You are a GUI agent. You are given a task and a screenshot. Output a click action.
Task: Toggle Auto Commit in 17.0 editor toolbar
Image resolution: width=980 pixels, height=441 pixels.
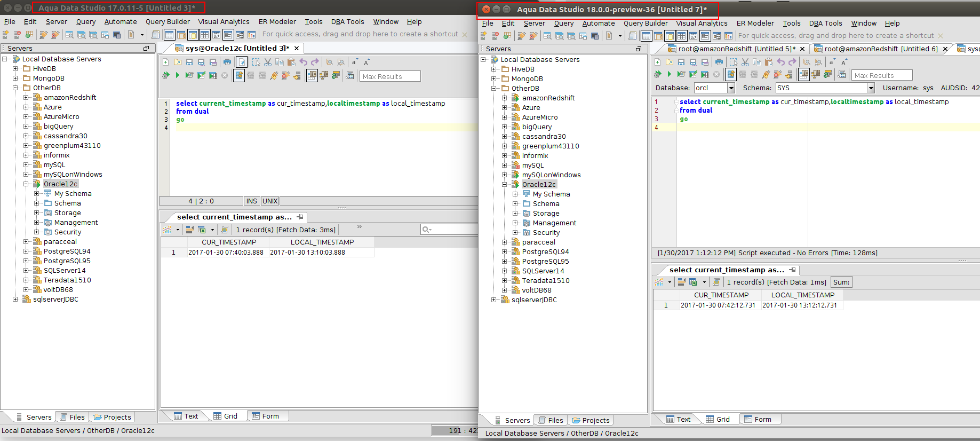coord(239,75)
